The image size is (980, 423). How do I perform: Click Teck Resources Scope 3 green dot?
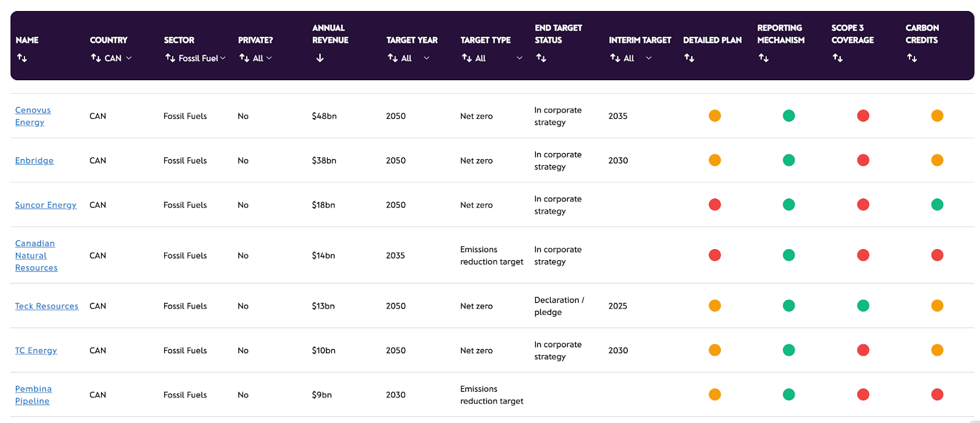click(x=863, y=305)
